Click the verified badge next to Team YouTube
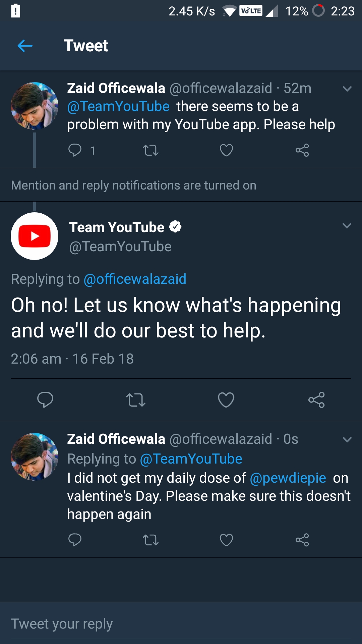 [x=176, y=226]
